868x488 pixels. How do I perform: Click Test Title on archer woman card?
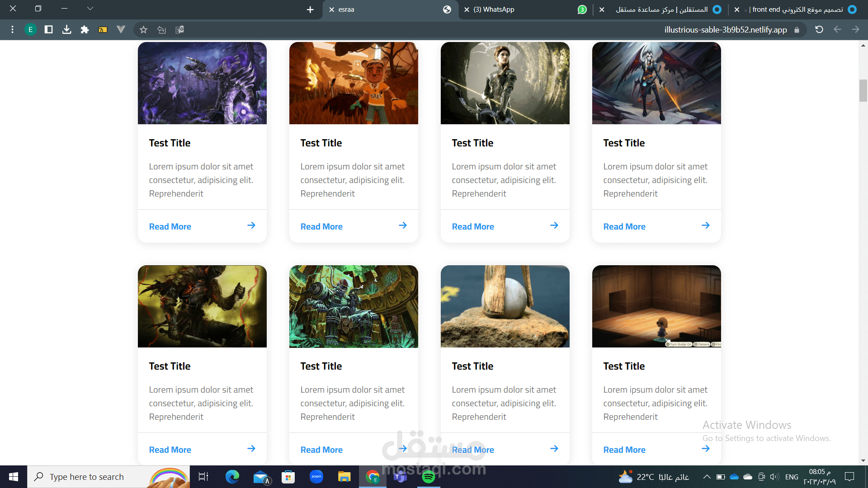[x=472, y=143]
